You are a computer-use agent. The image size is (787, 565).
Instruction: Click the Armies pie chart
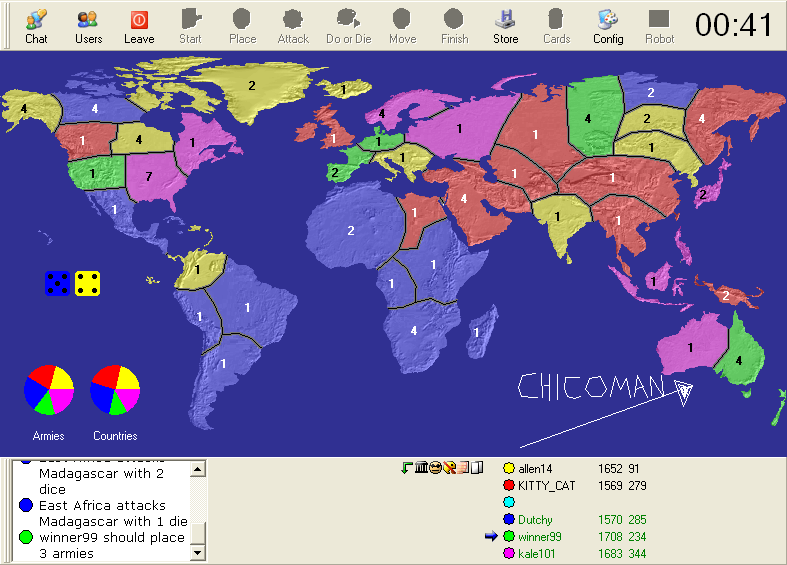[x=49, y=390]
